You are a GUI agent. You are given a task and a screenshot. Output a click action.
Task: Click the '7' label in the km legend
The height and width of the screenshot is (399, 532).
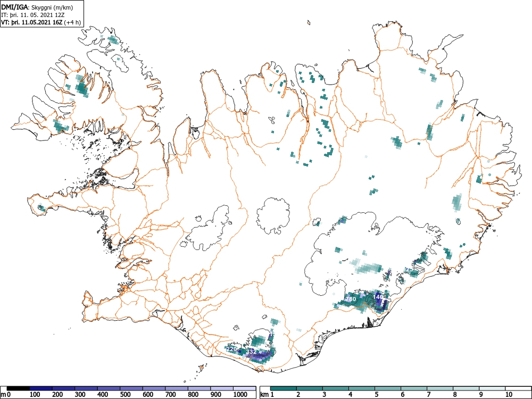[429, 395]
